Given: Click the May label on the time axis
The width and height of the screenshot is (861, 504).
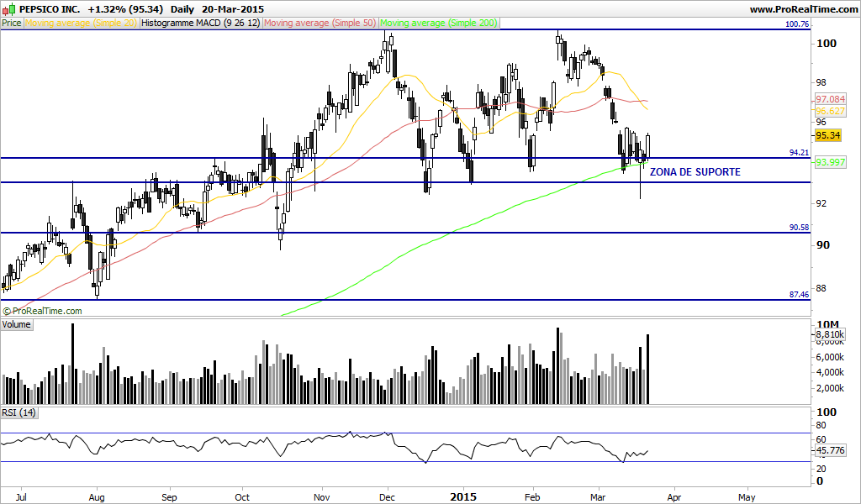Looking at the screenshot, I should tap(747, 497).
